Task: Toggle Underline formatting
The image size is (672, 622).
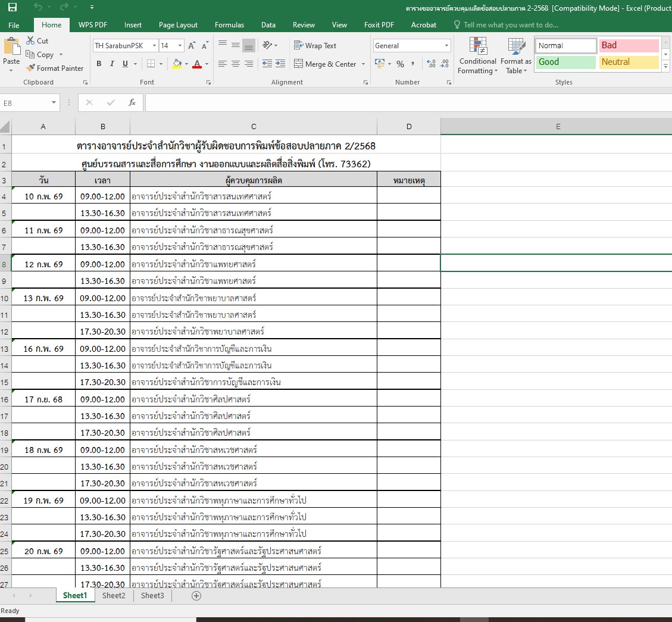Action: pyautogui.click(x=125, y=64)
